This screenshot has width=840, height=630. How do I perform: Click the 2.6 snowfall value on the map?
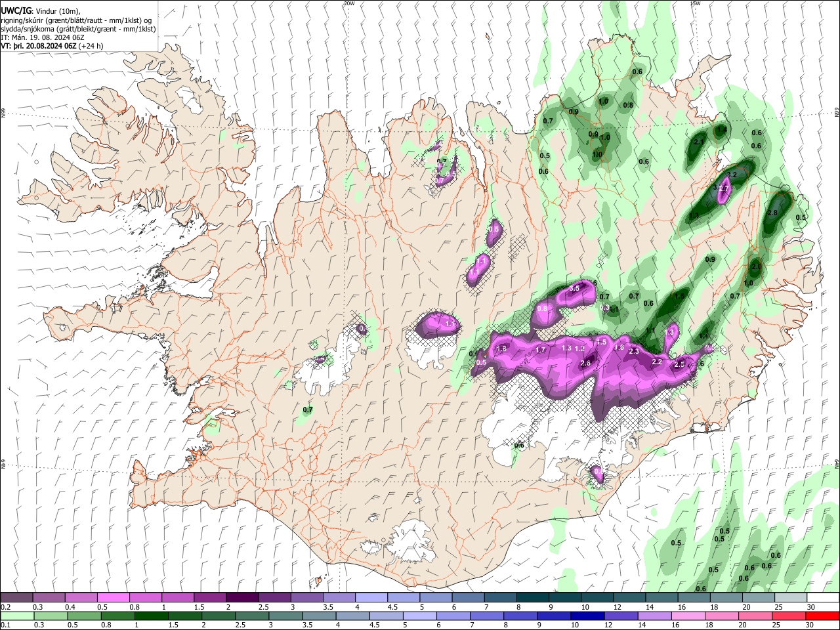click(x=585, y=364)
